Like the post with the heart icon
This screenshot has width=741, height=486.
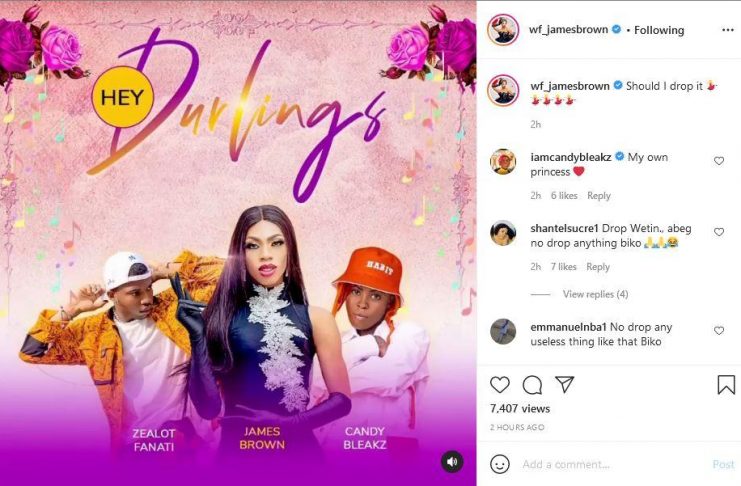click(x=500, y=385)
